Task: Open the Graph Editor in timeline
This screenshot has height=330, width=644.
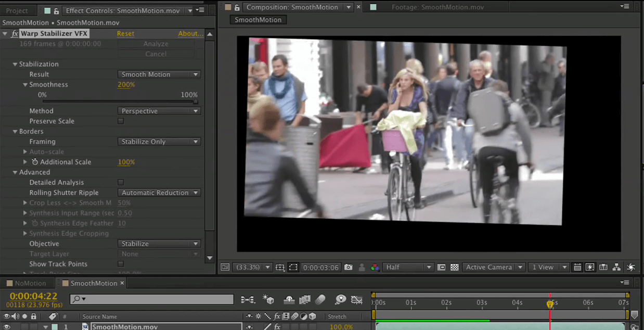Action: click(x=356, y=300)
